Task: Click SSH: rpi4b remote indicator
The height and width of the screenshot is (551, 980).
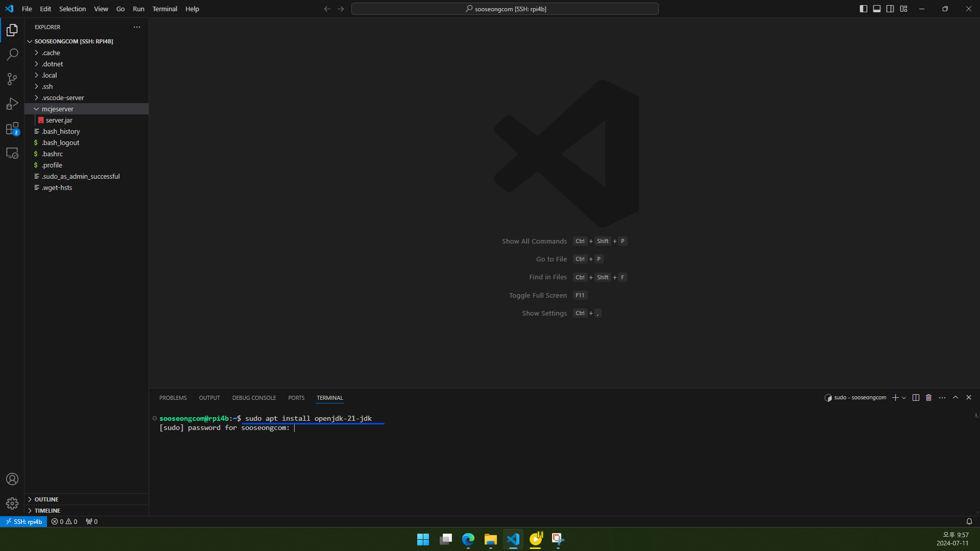Action: pos(24,521)
